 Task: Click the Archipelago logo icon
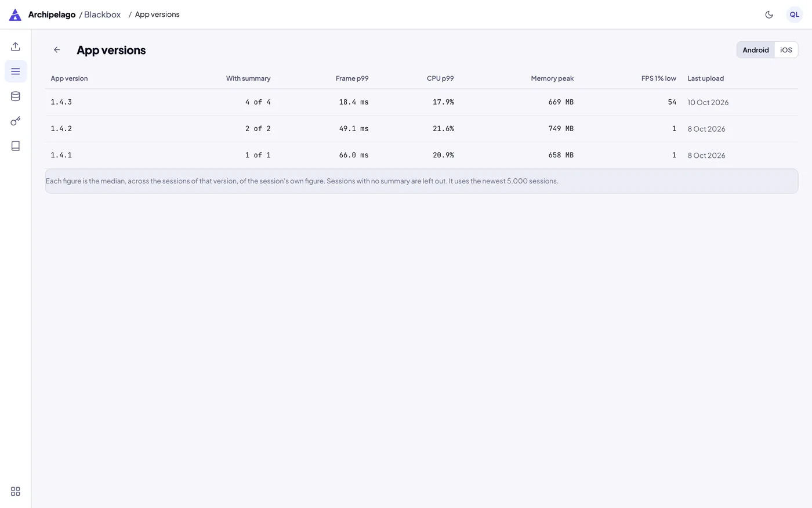[16, 15]
